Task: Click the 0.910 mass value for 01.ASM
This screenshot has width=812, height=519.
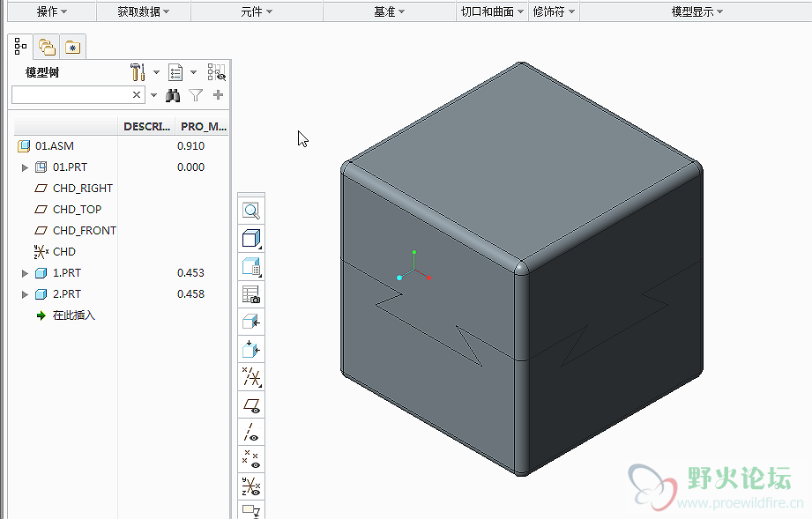Action: coord(190,146)
